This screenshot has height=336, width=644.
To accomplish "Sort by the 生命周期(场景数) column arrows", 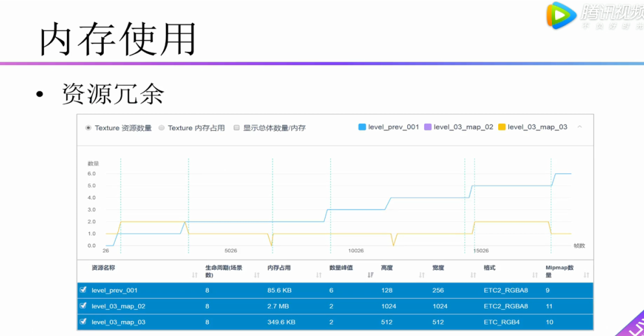I will point(257,275).
